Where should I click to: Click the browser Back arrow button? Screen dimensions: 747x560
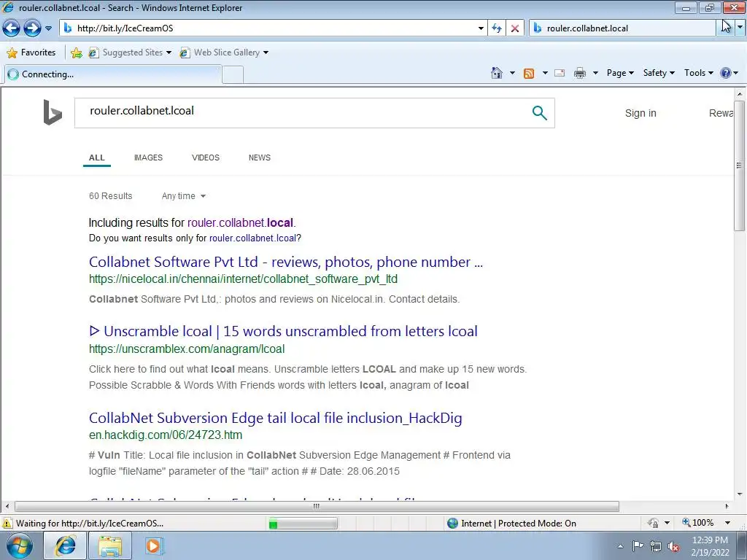pos(11,28)
